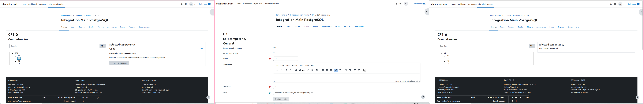Collapse the CF1 tree node in left window
Screen dimensions: 644x104
coord(13,53)
